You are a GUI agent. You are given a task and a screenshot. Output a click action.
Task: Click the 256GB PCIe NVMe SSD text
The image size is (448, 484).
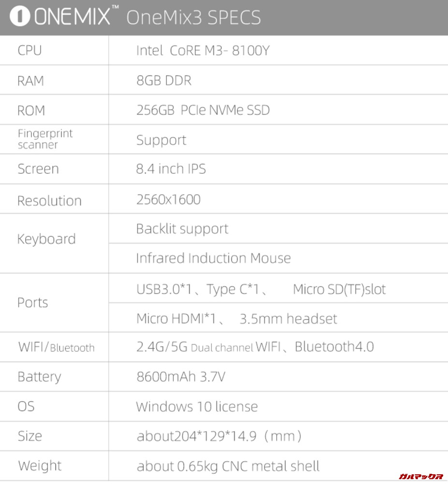coord(203,110)
